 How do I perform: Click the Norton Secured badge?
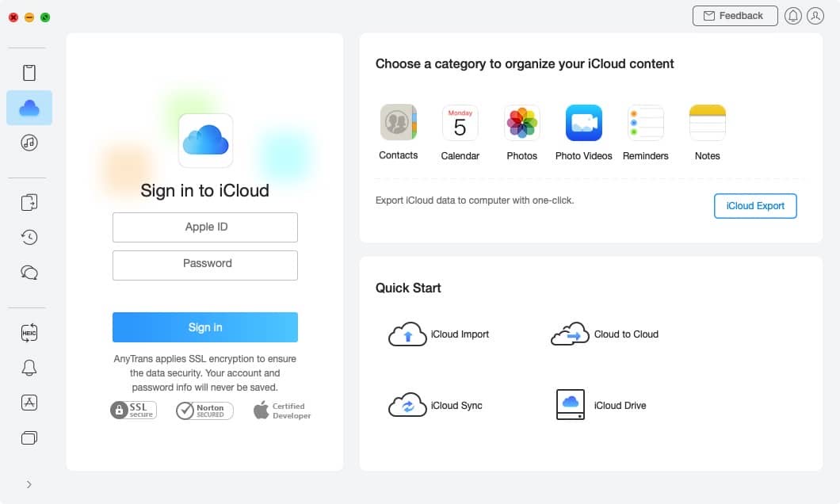(x=204, y=410)
